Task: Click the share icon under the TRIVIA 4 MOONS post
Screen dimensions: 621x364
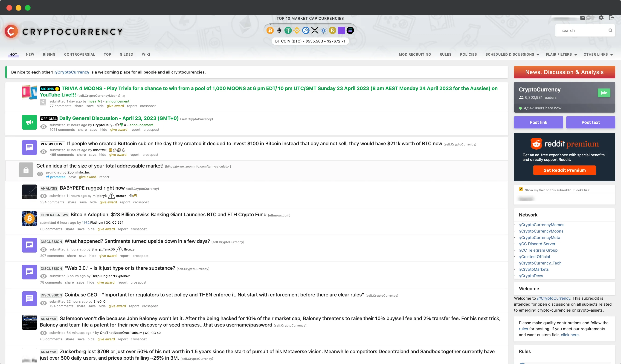Action: point(43,102)
